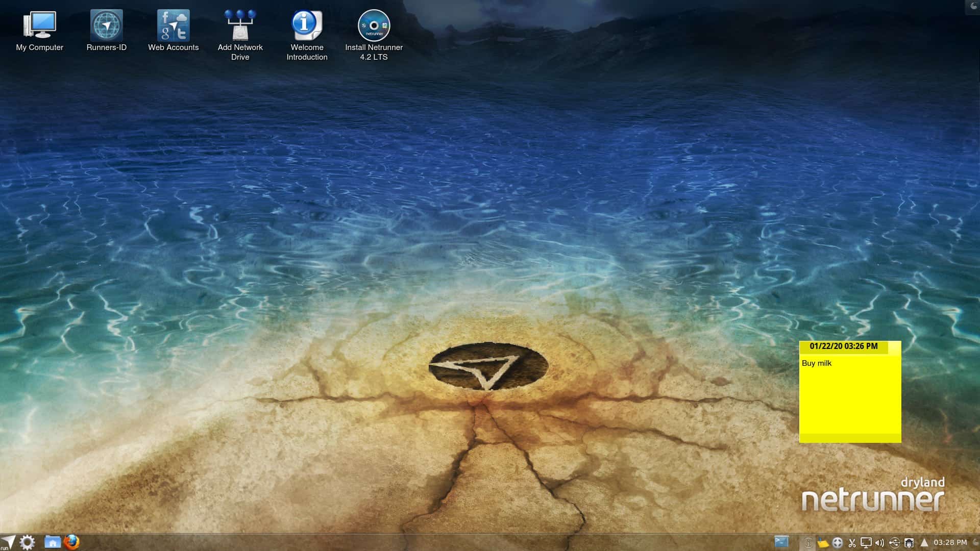
Task: Open the Netrunner application launcher
Action: tap(8, 541)
